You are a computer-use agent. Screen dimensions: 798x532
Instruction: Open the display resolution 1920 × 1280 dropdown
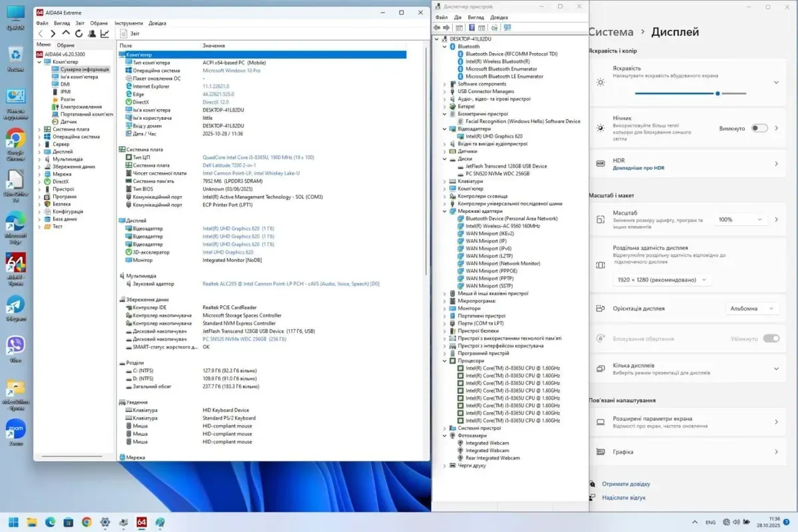661,280
